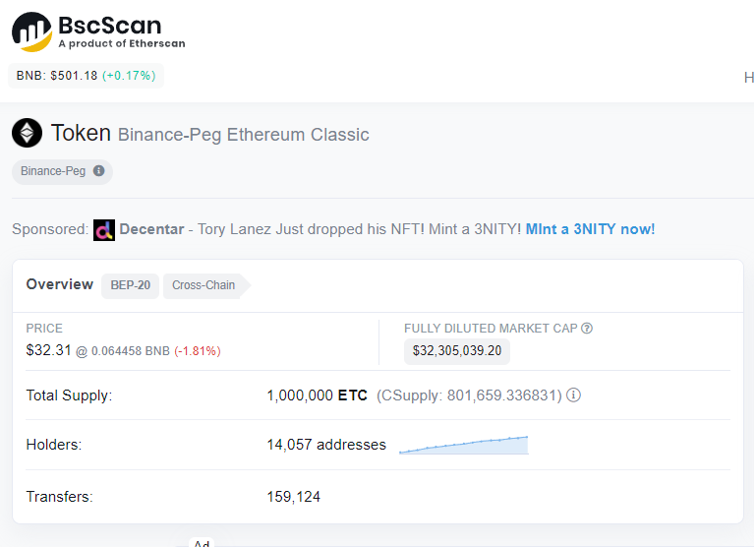Click the $32,305,039.20 market cap value
This screenshot has width=756, height=547.
point(457,350)
